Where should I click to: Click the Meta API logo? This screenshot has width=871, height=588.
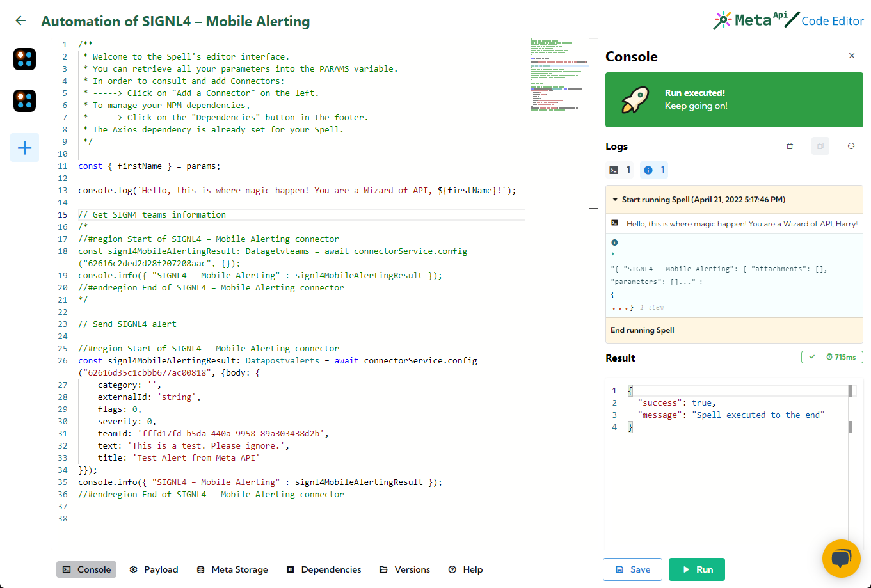tap(756, 20)
